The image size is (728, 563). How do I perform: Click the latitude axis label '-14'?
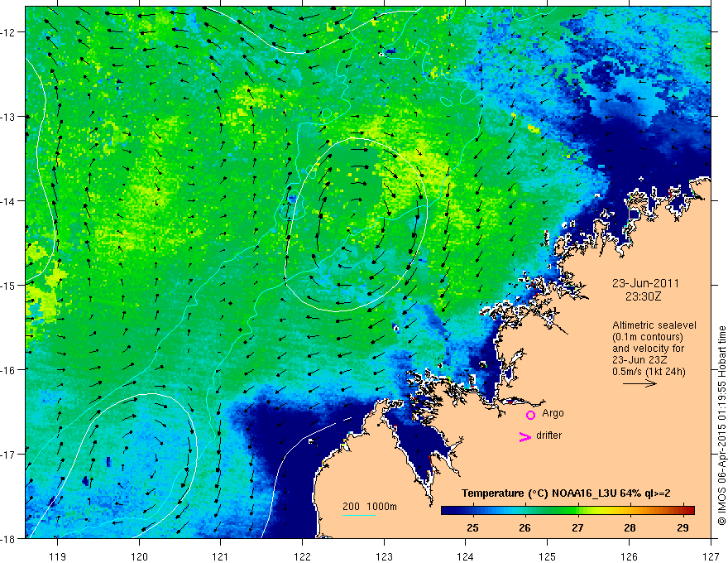[x=9, y=201]
